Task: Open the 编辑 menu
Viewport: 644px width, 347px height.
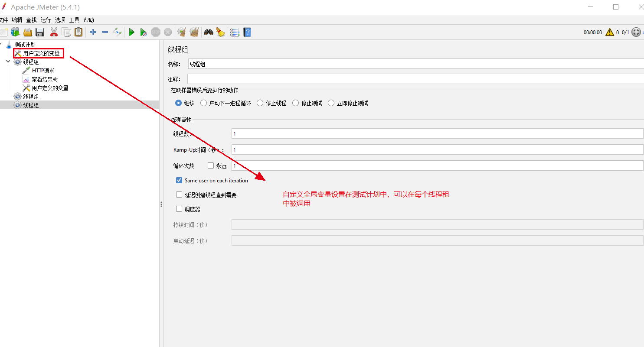Action: (x=17, y=20)
